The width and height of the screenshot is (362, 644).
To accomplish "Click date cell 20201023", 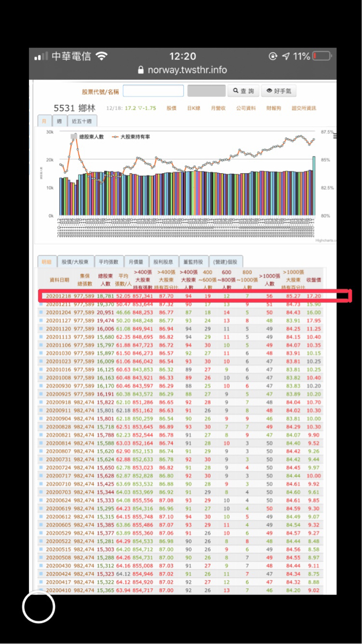I will (x=58, y=361).
